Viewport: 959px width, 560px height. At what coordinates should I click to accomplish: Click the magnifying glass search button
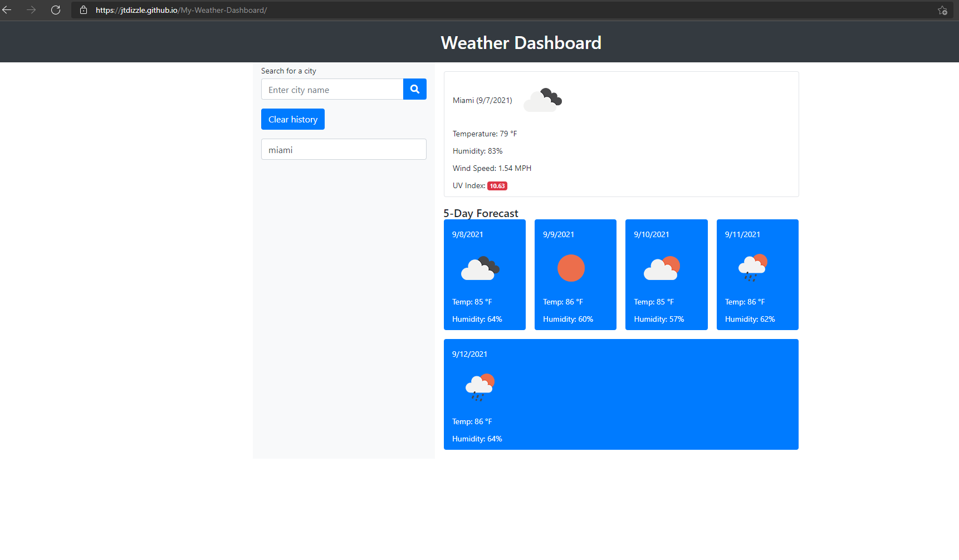[x=414, y=89]
